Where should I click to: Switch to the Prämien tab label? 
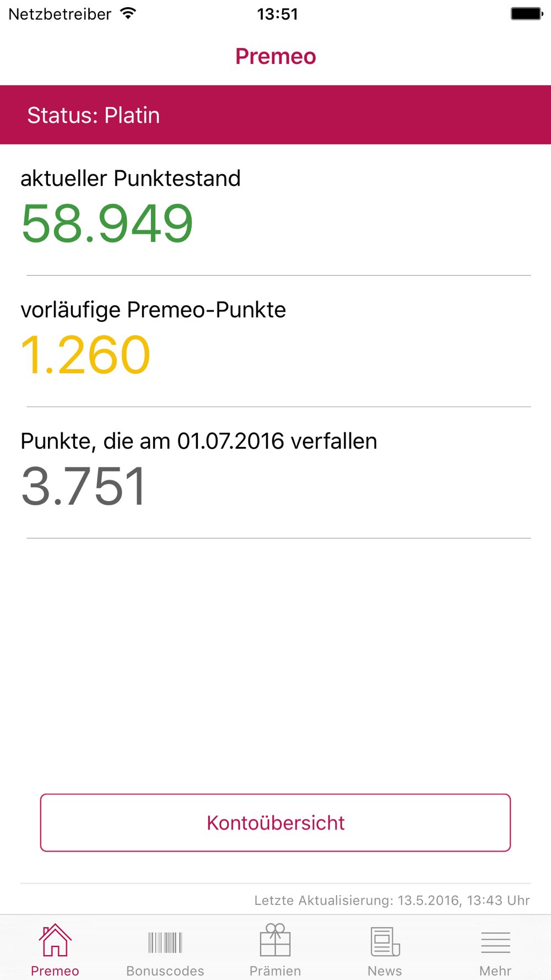pyautogui.click(x=275, y=971)
